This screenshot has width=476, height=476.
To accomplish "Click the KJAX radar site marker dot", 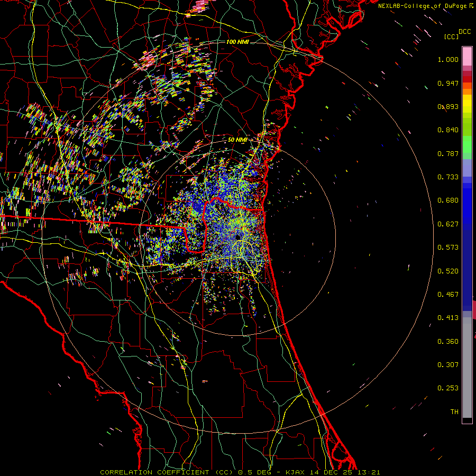I will pyautogui.click(x=237, y=237).
